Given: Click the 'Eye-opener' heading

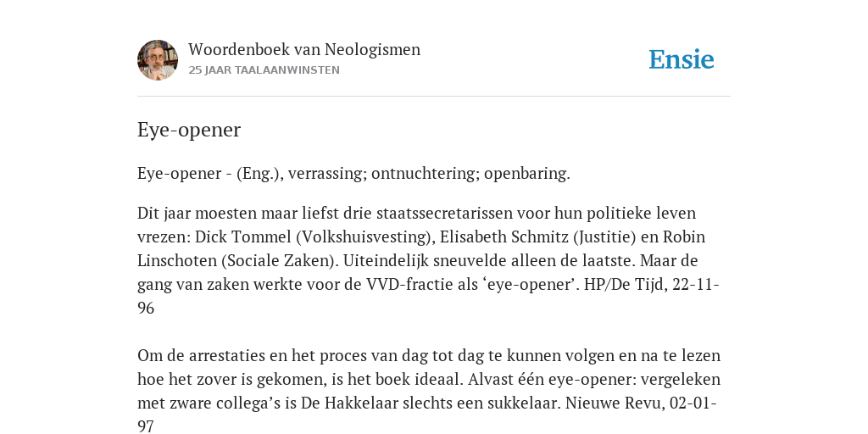Looking at the screenshot, I should click(189, 130).
